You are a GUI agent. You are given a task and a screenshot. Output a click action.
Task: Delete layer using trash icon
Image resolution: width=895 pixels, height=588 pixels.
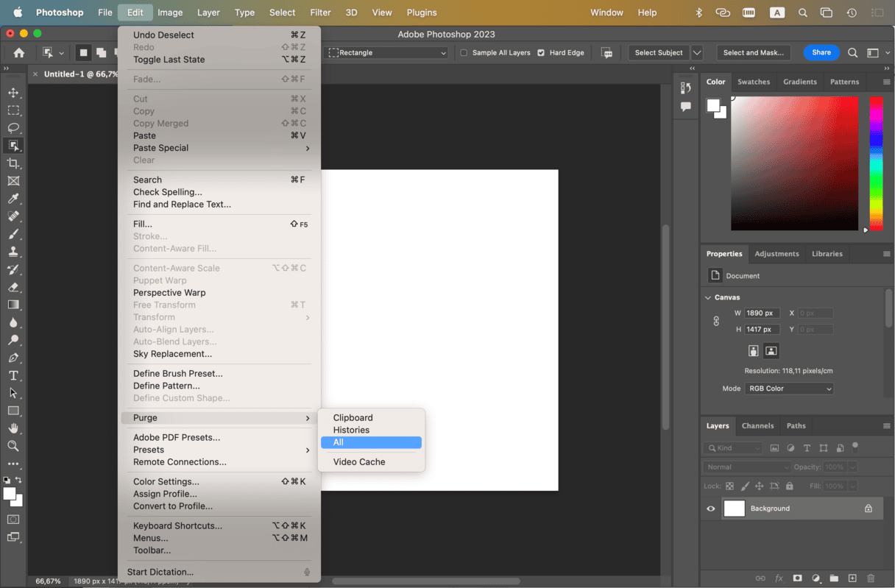(x=871, y=578)
